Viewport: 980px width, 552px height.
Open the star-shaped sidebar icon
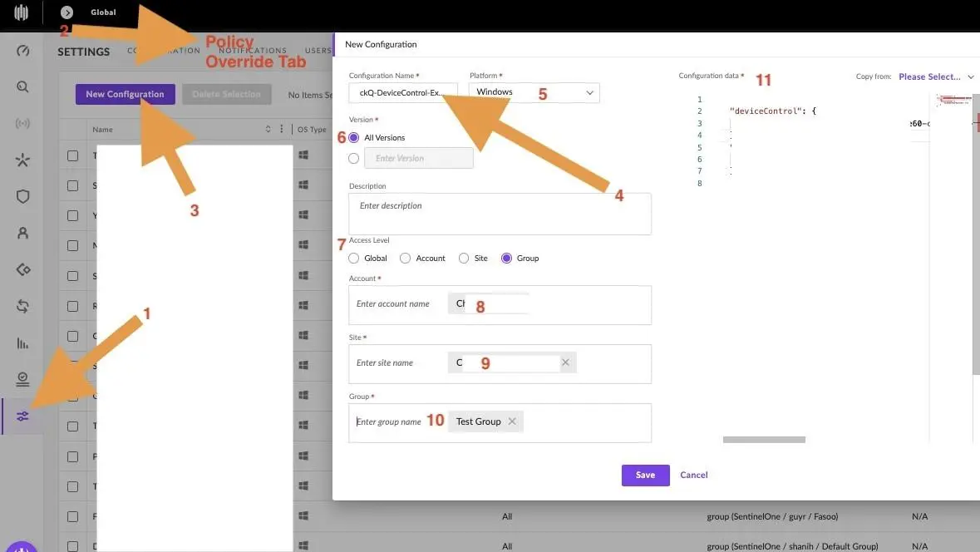click(22, 160)
